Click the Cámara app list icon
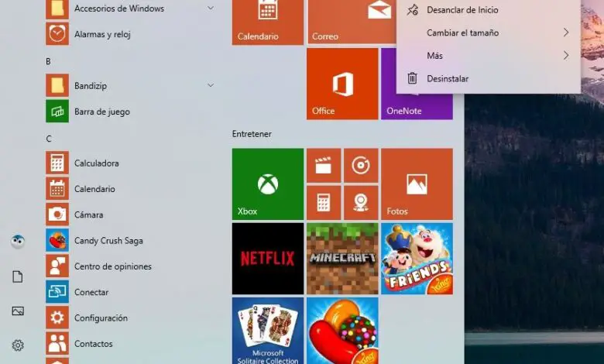The image size is (604, 364). click(x=57, y=215)
